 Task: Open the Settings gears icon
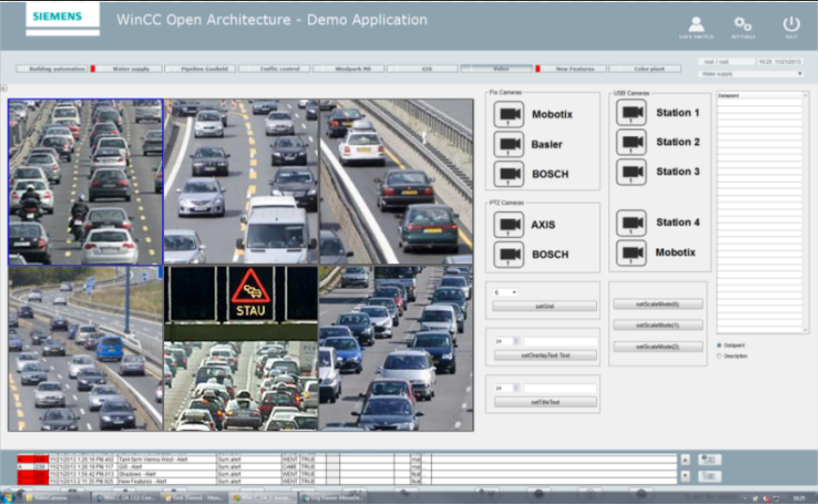tap(742, 26)
